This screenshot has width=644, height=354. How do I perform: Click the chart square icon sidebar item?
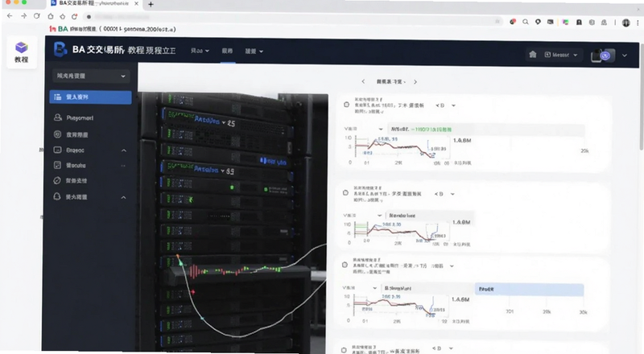pyautogui.click(x=57, y=165)
